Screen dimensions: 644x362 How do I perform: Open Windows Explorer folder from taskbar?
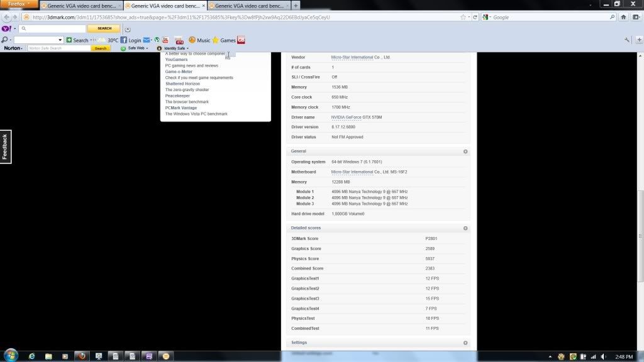pos(48,356)
